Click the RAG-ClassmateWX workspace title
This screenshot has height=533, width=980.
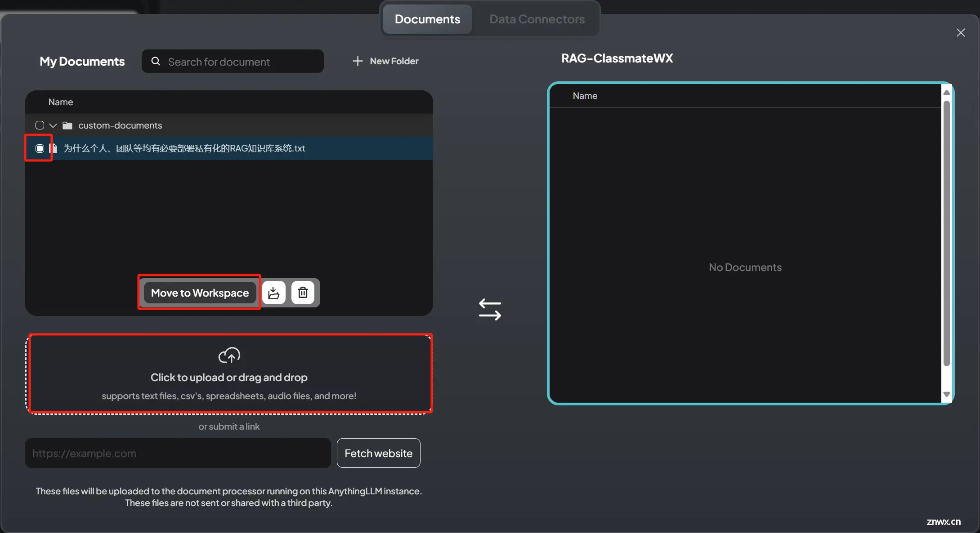(x=617, y=58)
